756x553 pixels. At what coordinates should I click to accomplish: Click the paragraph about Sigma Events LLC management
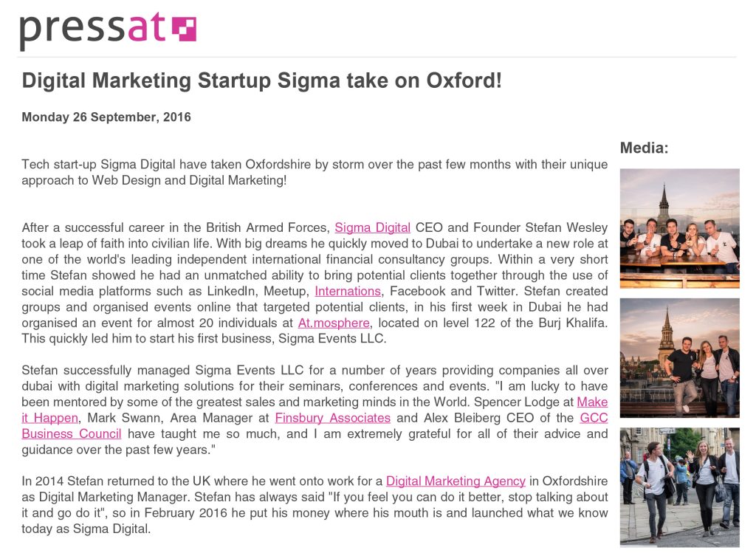point(315,410)
